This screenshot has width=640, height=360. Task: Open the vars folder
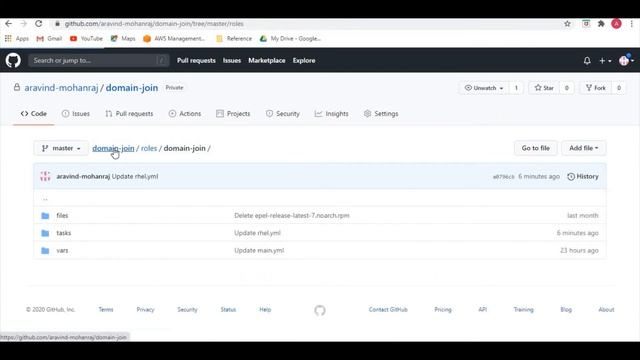click(62, 251)
